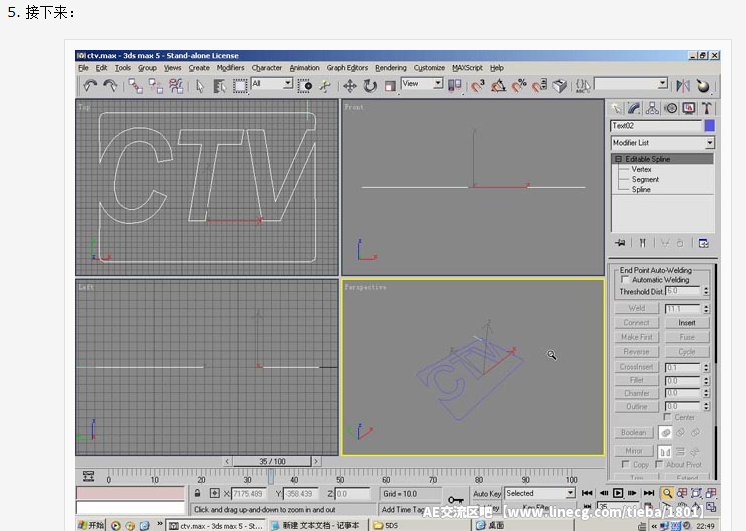Click the Unlink Selection icon
The height and width of the screenshot is (531, 746).
pos(156,86)
